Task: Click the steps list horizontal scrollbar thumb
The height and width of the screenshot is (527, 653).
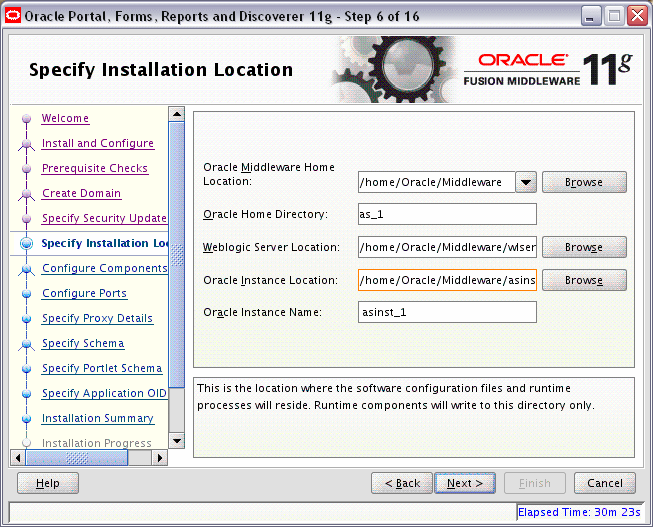Action: click(77, 458)
